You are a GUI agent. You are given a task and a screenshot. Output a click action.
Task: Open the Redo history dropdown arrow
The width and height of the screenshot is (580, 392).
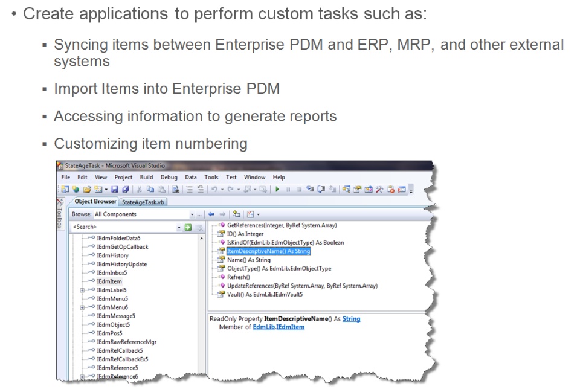[239, 190]
